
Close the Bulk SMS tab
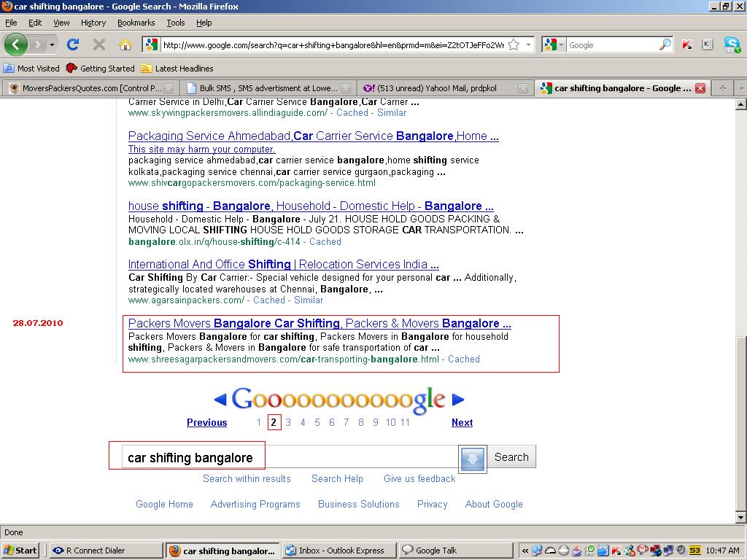(x=347, y=88)
